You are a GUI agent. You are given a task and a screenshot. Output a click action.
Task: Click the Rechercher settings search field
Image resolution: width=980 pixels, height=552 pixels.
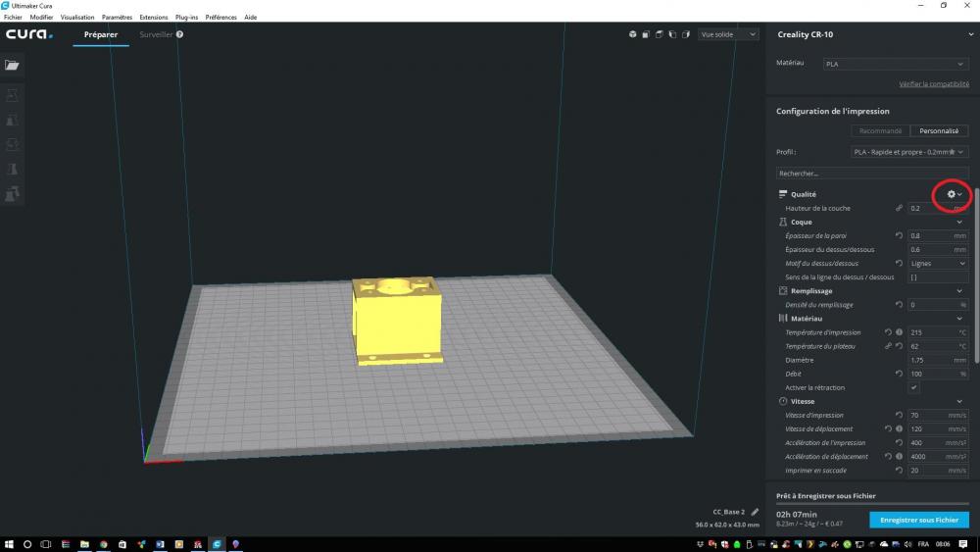pyautogui.click(x=872, y=174)
